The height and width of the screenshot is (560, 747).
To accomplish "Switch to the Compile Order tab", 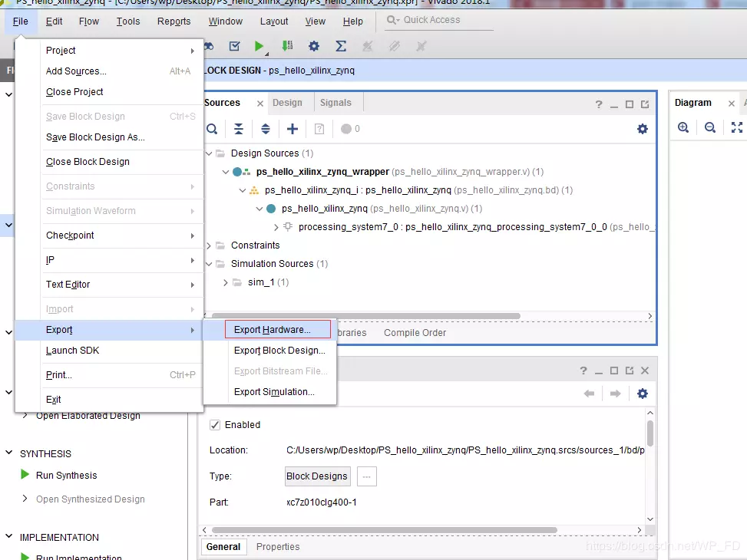I will point(415,333).
